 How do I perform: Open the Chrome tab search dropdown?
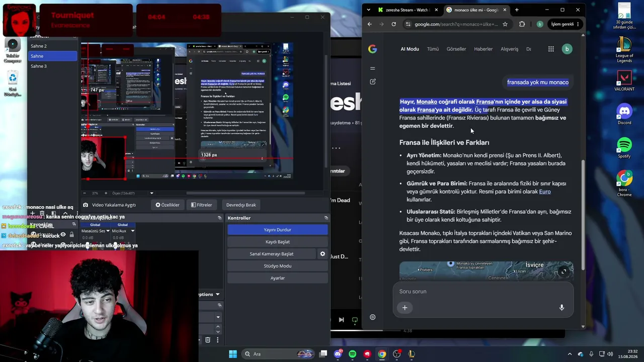[x=368, y=10]
